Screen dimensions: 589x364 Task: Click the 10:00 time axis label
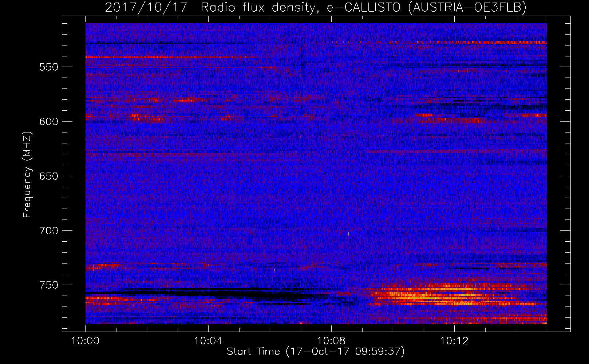tap(85, 341)
